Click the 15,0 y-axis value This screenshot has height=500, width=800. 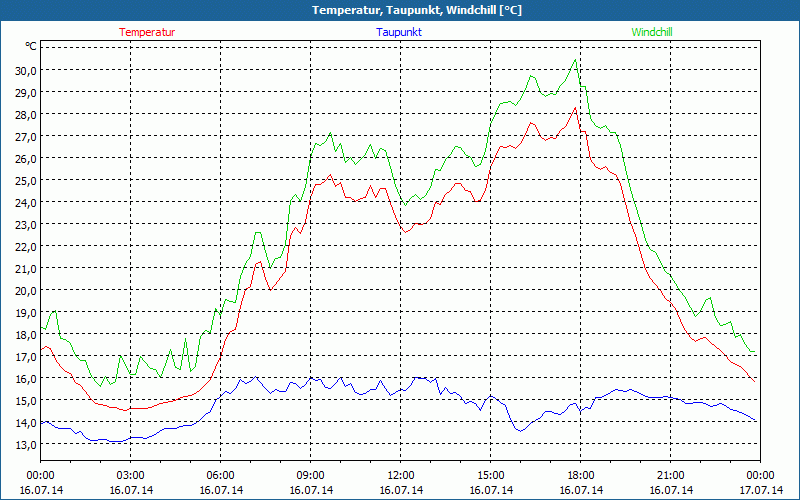[x=26, y=401]
